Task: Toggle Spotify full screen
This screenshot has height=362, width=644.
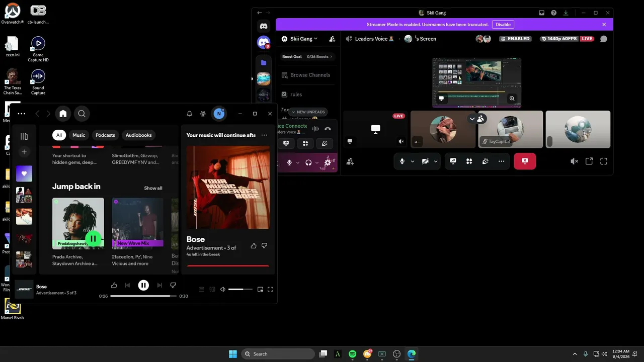Action: [x=270, y=289]
